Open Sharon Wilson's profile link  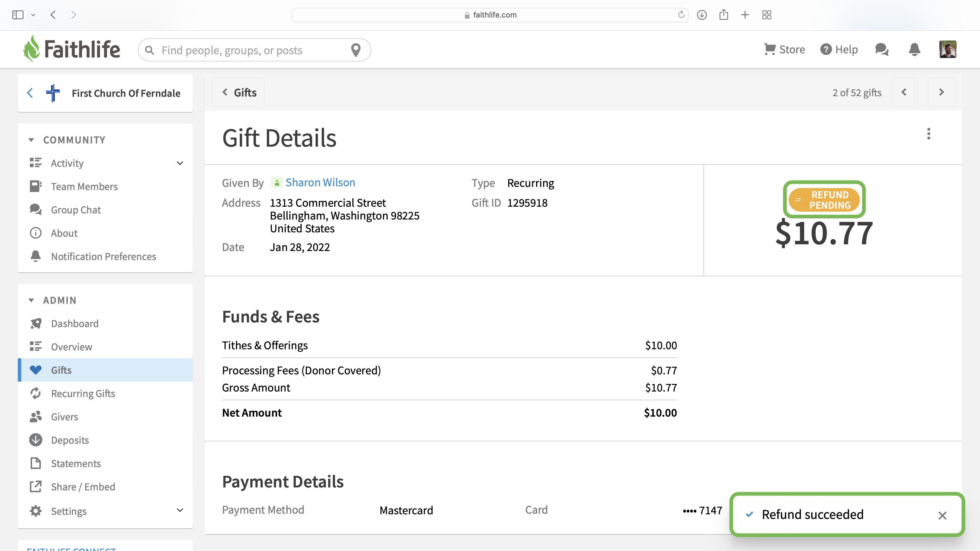[x=320, y=183]
